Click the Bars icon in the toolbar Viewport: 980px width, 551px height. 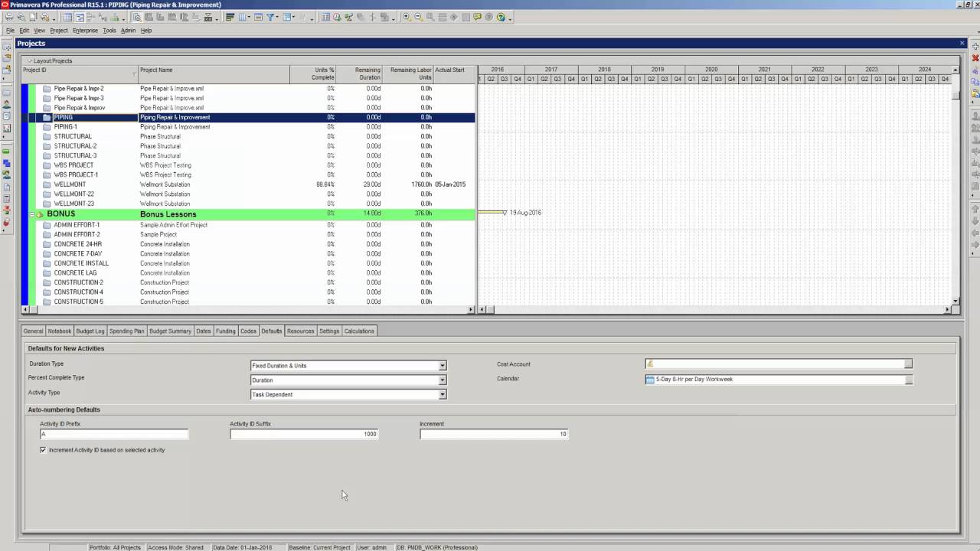(x=229, y=17)
